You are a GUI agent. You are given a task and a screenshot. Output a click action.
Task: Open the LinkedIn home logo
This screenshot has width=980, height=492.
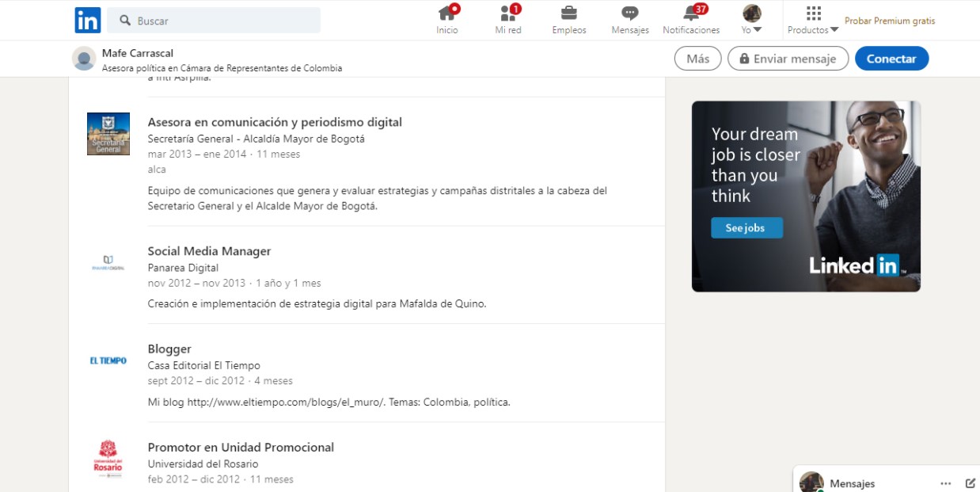coord(88,20)
